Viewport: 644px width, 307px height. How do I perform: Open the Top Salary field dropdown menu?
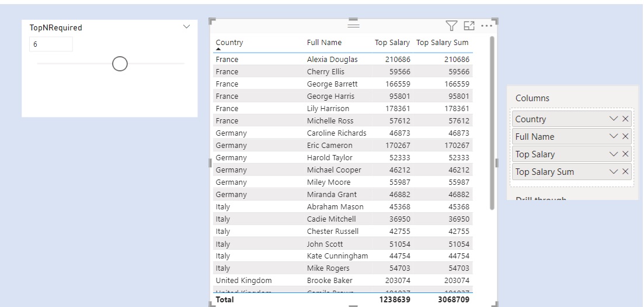tap(613, 154)
